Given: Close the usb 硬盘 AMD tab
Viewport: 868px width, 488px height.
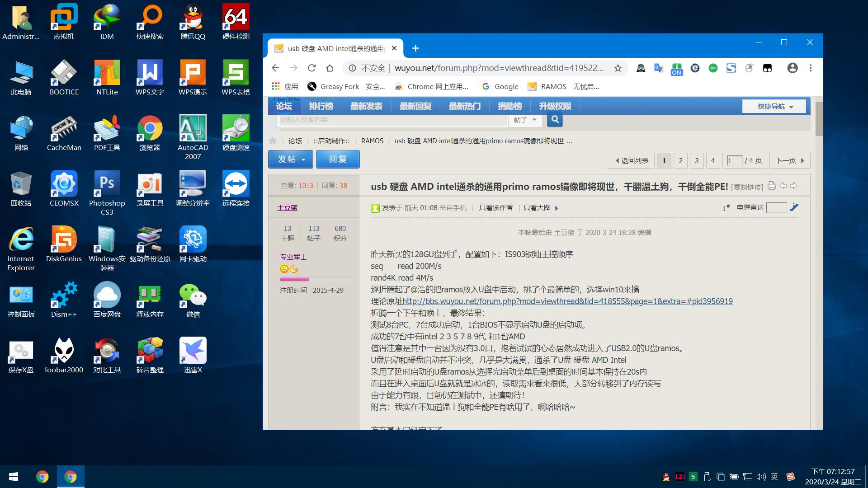Looking at the screenshot, I should click(x=394, y=48).
